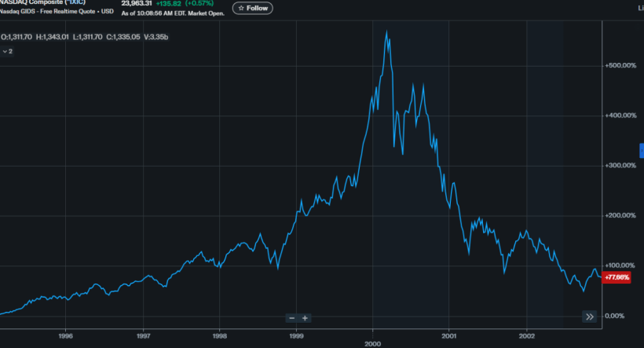Click the red +77.86% price label
Screen dimensions: 644x348
click(x=615, y=277)
